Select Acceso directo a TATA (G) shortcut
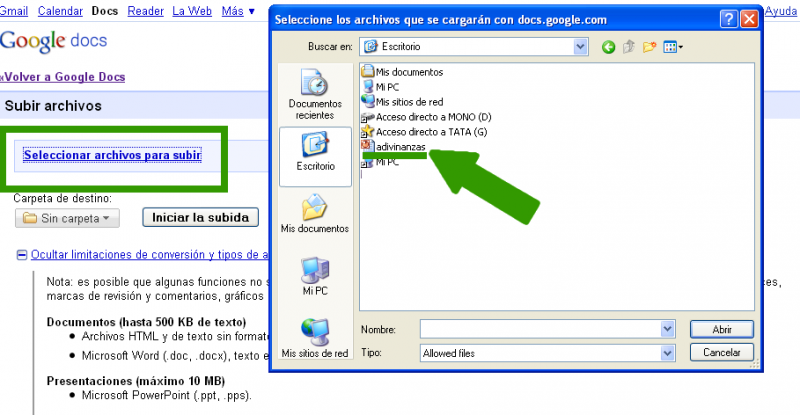This screenshot has width=800, height=415. 424,132
